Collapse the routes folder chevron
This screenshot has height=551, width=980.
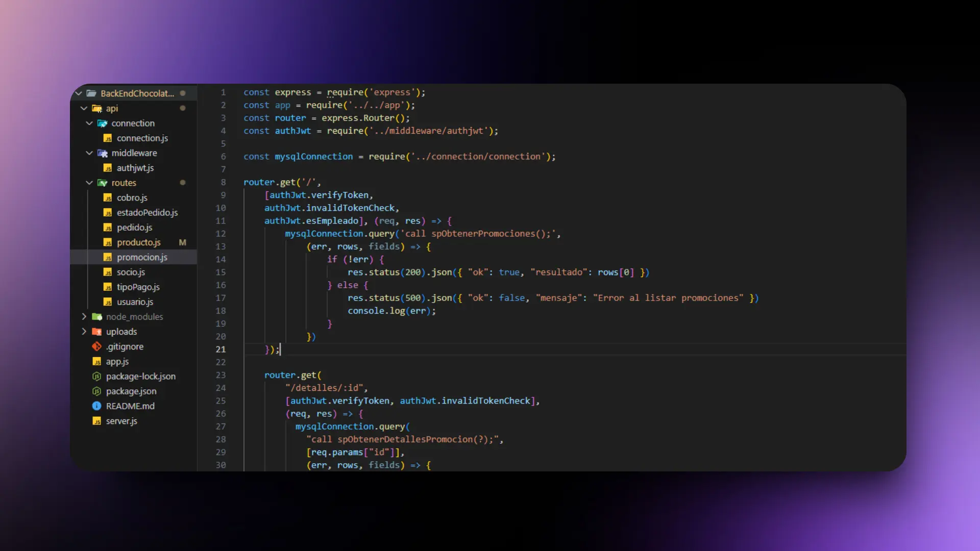point(89,183)
